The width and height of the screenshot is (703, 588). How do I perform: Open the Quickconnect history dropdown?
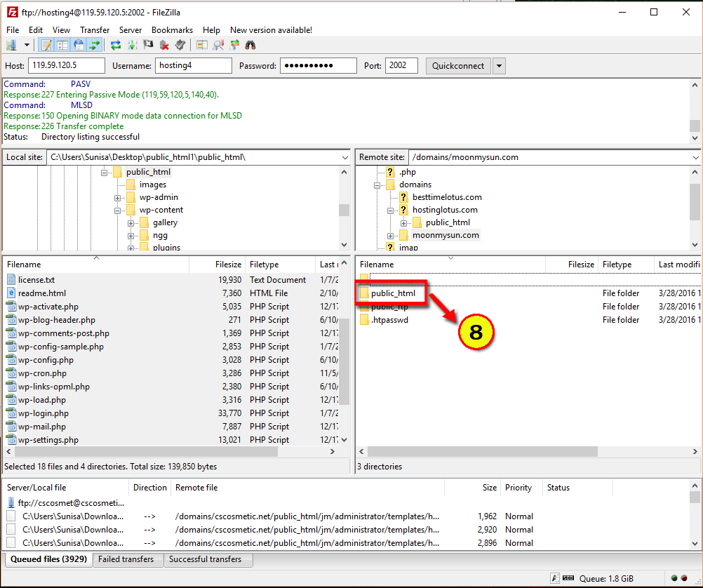coord(499,66)
